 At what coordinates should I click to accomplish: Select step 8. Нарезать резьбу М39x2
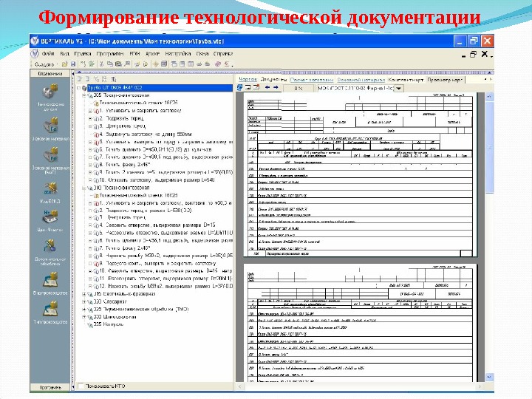coord(166,256)
